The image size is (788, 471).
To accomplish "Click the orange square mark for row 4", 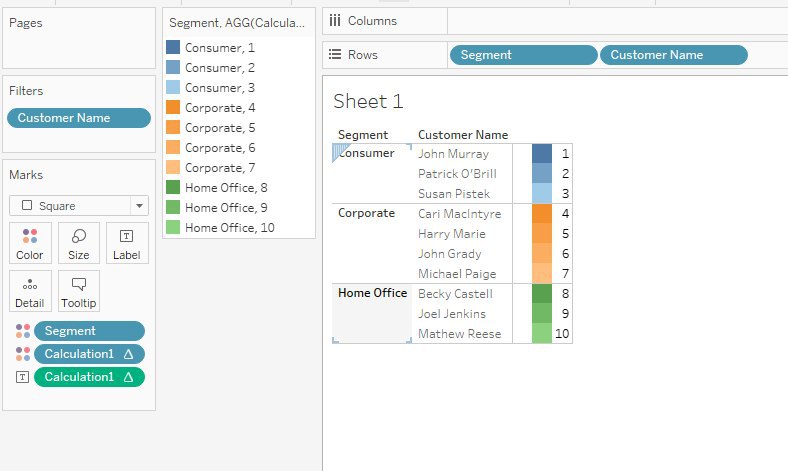I will click(542, 214).
